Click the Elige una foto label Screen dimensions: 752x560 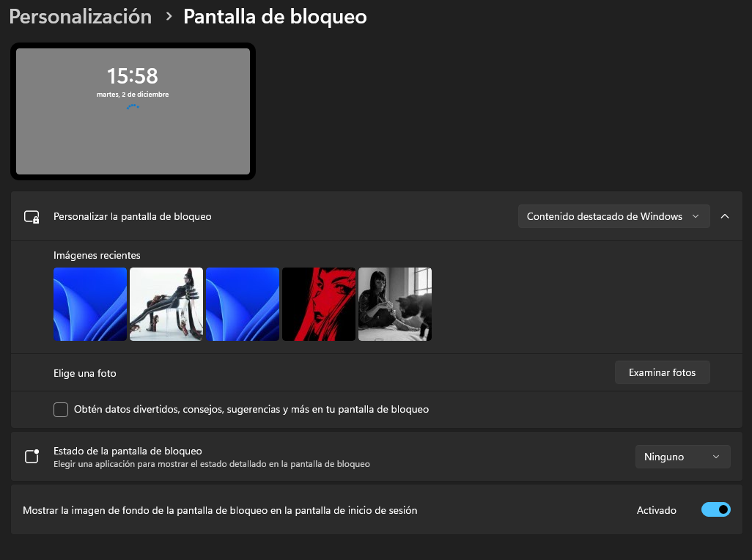[x=85, y=373]
